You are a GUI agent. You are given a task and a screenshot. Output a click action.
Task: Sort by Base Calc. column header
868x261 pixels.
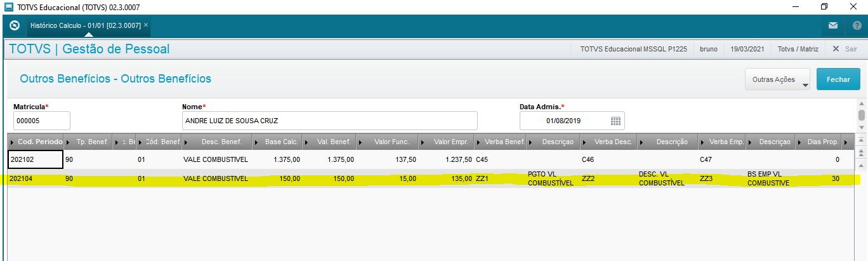pyautogui.click(x=278, y=142)
